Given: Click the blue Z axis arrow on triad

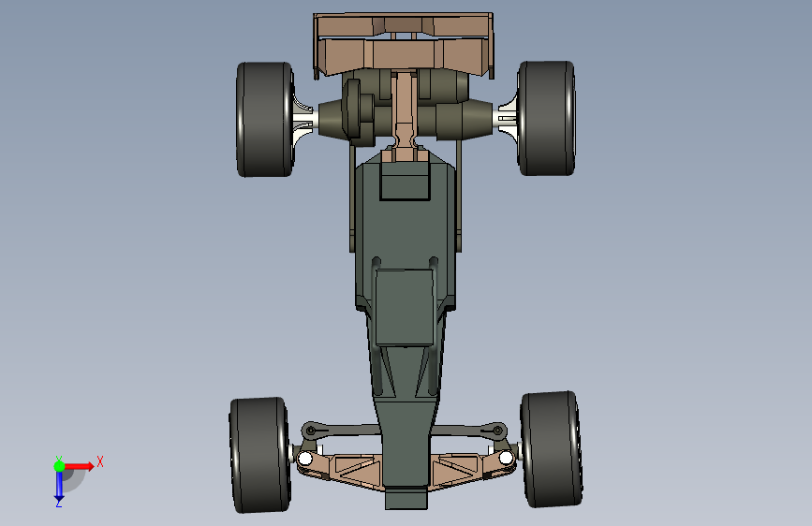Looking at the screenshot, I should pyautogui.click(x=59, y=485).
